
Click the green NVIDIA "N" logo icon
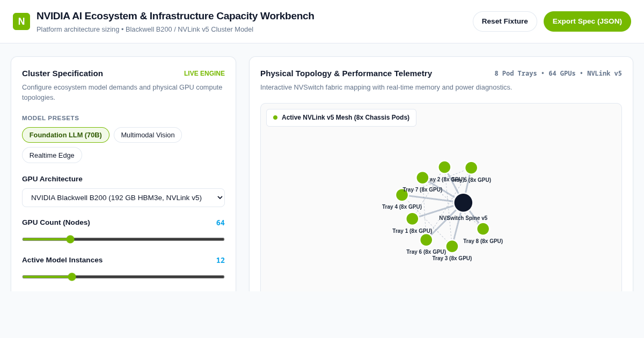pos(21,21)
